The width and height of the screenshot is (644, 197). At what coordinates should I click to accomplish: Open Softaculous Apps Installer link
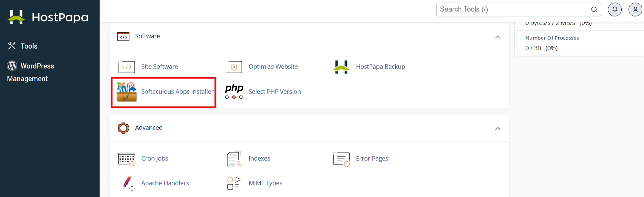[x=177, y=91]
